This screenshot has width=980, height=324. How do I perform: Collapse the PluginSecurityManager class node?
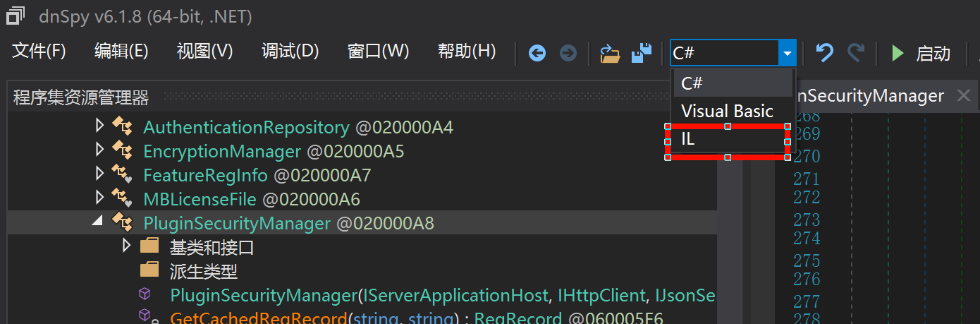(x=97, y=222)
